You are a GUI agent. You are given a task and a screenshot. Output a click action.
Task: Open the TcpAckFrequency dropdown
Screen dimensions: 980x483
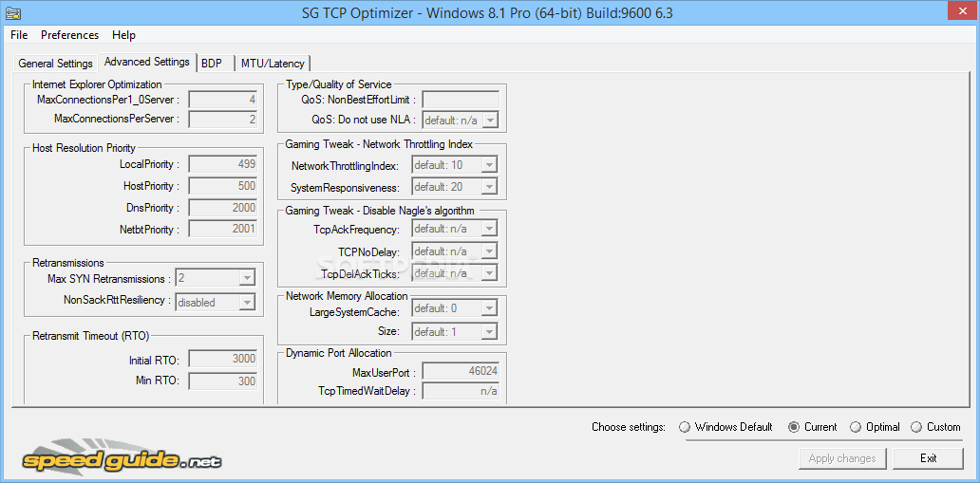point(454,229)
